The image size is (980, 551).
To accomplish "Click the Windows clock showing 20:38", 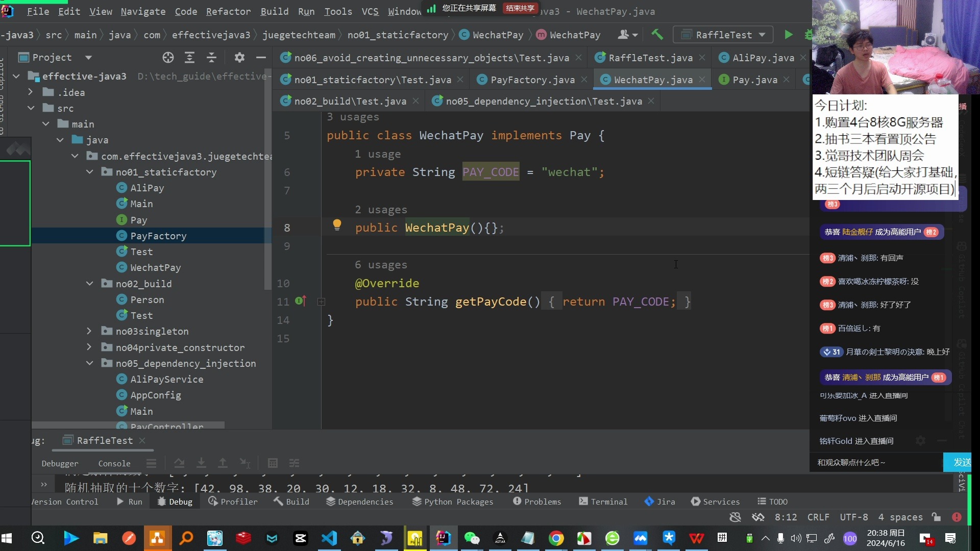I will [x=886, y=538].
